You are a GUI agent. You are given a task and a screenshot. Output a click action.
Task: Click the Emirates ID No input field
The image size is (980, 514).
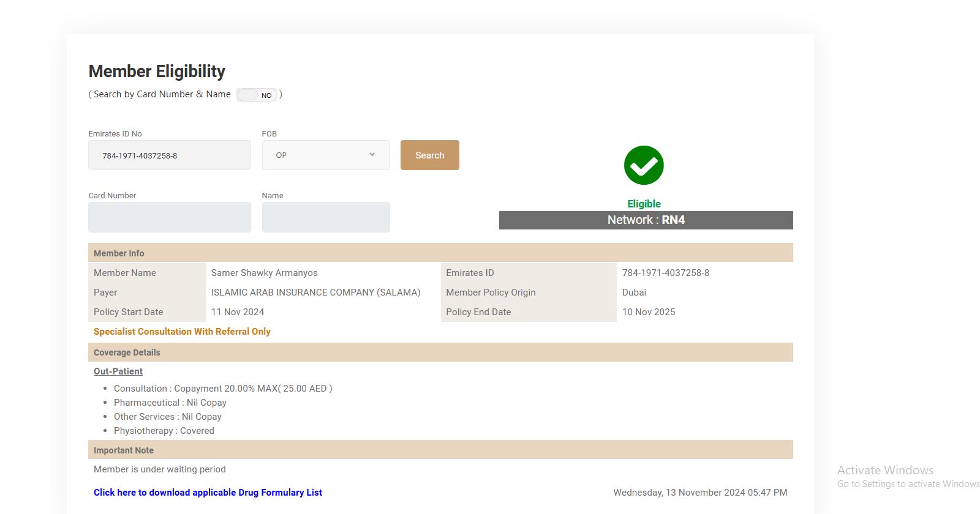(x=170, y=155)
